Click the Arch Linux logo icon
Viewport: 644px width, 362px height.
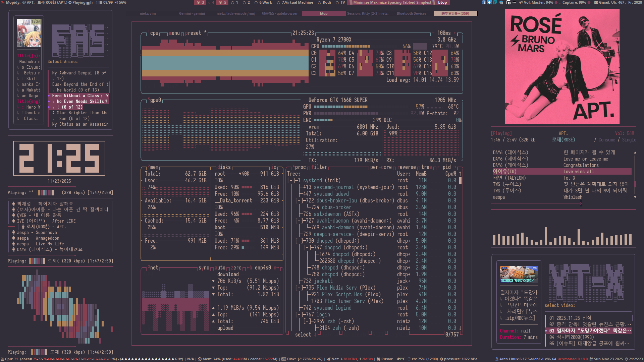(497, 359)
